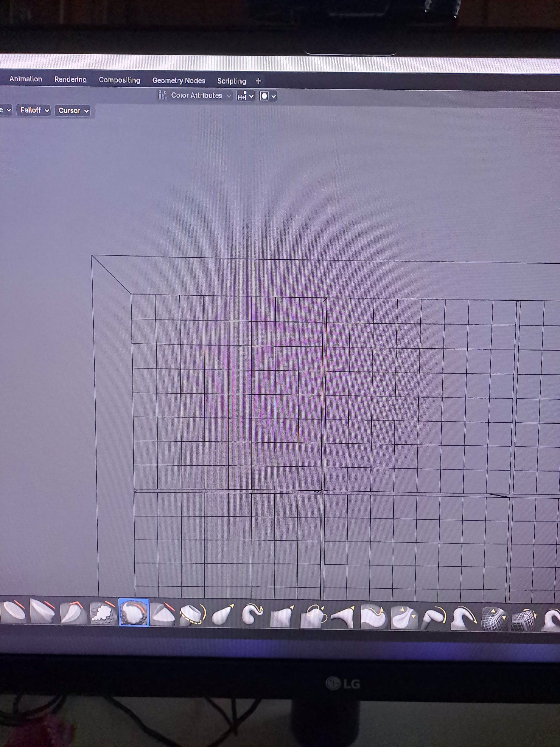Toggle viewport overlays icon
The height and width of the screenshot is (747, 560).
pos(264,96)
